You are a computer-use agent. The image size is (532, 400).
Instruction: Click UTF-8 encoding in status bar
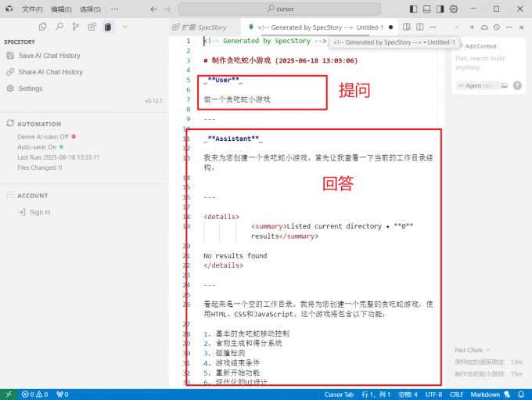point(433,395)
